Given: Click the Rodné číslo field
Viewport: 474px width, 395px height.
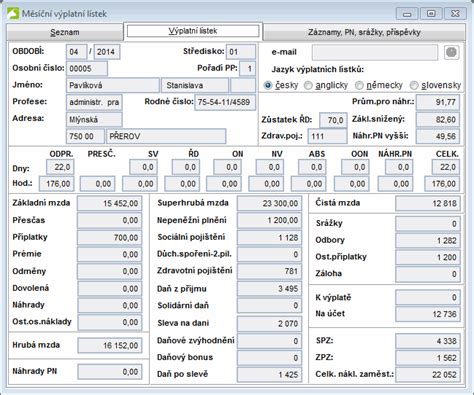Looking at the screenshot, I should [225, 102].
